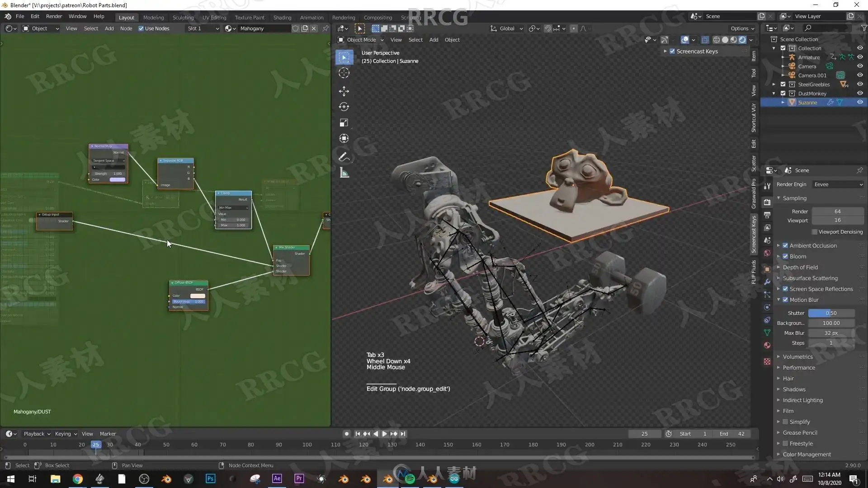Jump to the timeline end frame button

click(403, 434)
